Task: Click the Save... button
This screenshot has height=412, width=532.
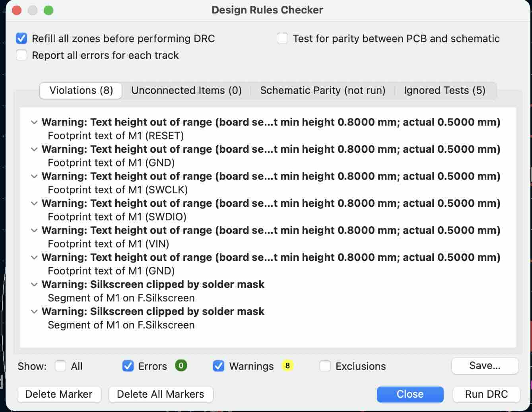Action: (x=484, y=365)
